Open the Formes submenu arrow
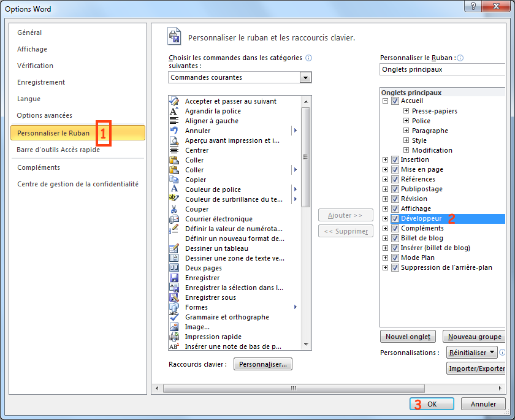 (296, 307)
